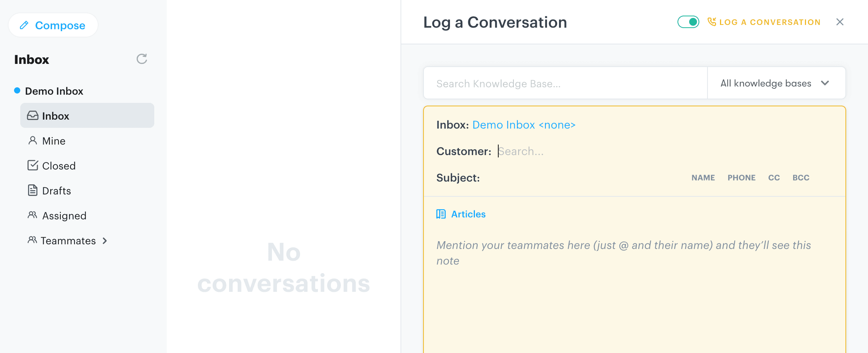Switch to the Mine view

[x=53, y=141]
